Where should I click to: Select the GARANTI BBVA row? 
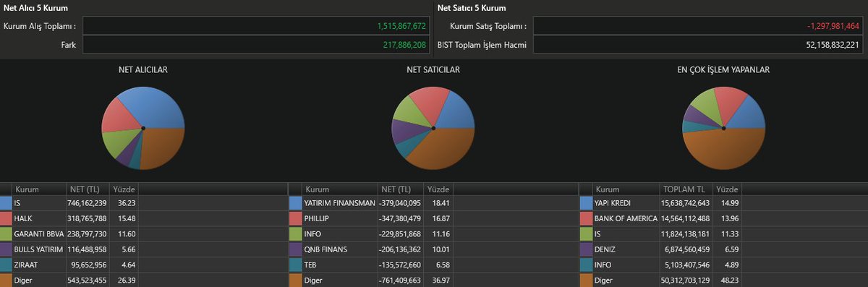pyautogui.click(x=143, y=234)
